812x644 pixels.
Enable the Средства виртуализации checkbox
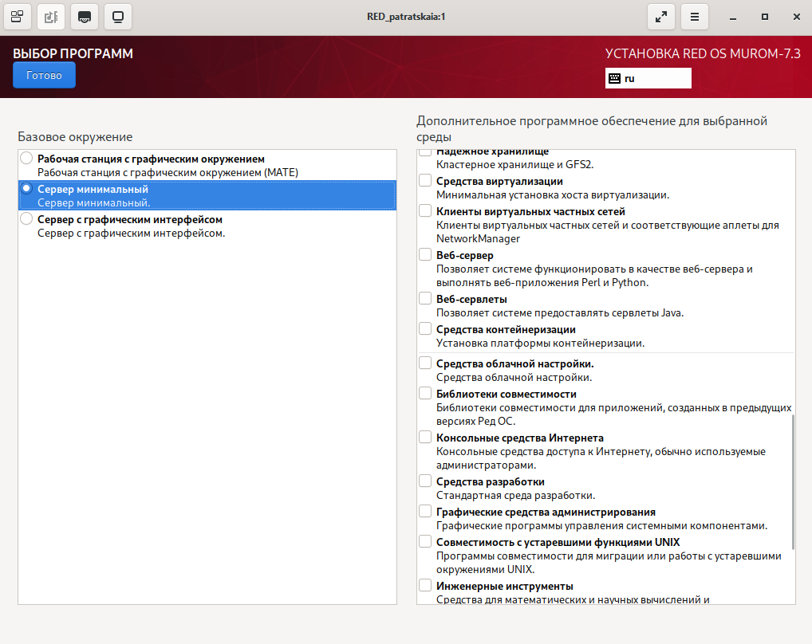click(425, 180)
